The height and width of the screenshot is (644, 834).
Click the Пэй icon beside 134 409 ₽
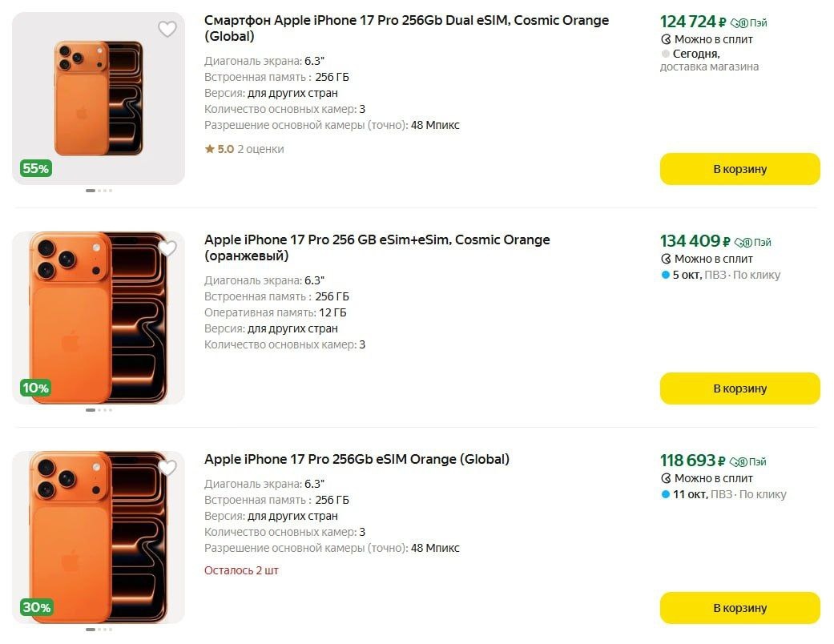pos(743,243)
